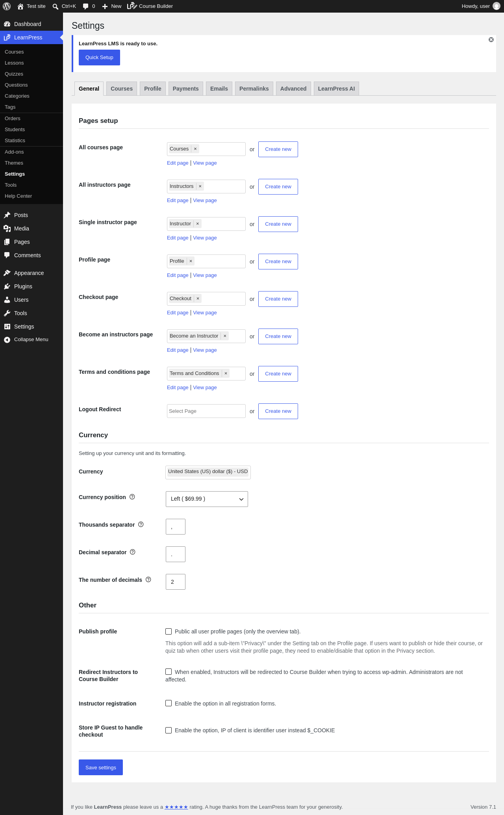Remove Courses from All courses page
This screenshot has height=815, width=504.
(x=195, y=149)
